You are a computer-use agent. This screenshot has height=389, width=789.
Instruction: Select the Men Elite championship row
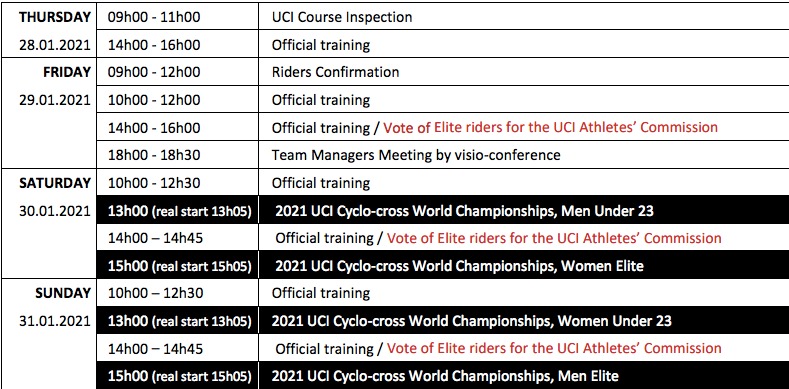(x=443, y=375)
